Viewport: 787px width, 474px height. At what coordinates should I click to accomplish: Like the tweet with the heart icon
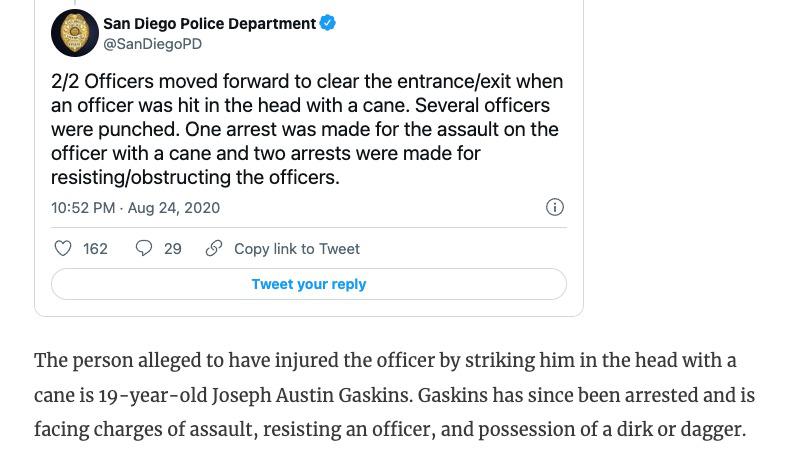(x=63, y=248)
